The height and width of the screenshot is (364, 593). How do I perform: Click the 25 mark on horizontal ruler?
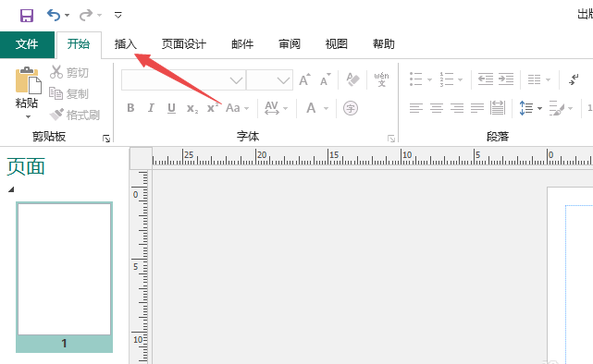(x=189, y=155)
